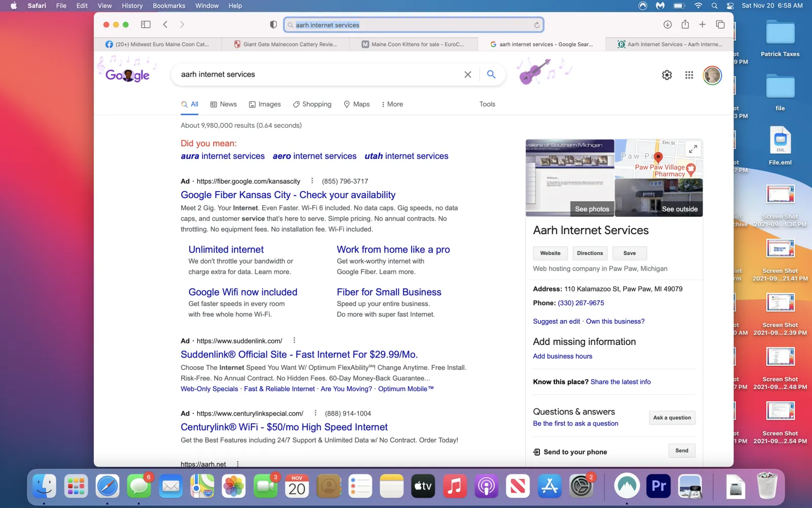This screenshot has height=508, width=812.
Task: Open the privacy report shield icon
Action: click(x=273, y=24)
